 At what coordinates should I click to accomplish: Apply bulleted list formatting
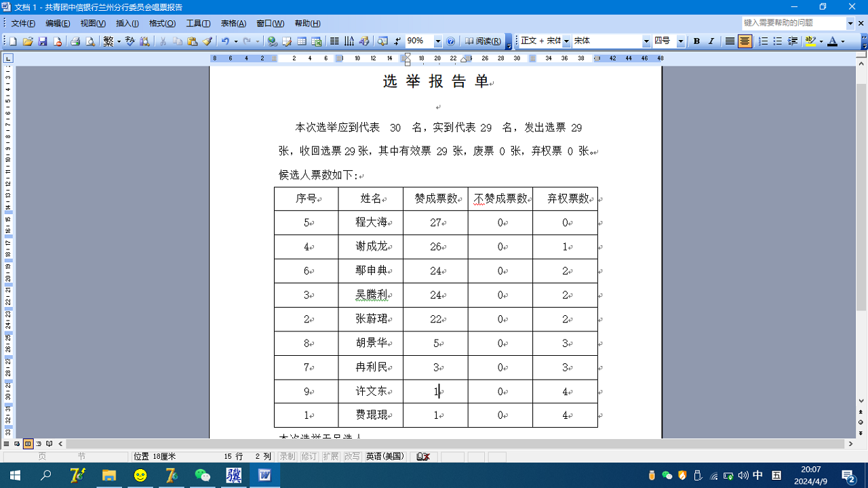(778, 41)
